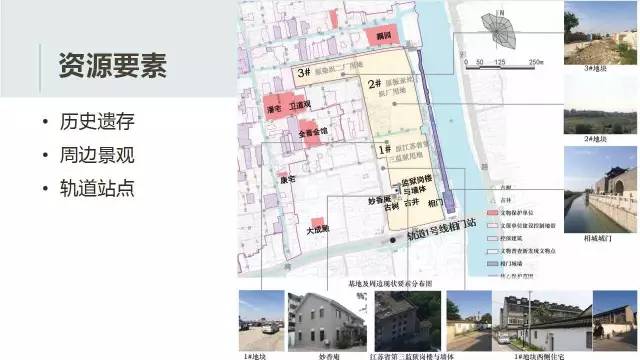Screen dimensions: 640x360
Task: Click the blue 相门城墙 legend swatch
Action: coord(493,264)
